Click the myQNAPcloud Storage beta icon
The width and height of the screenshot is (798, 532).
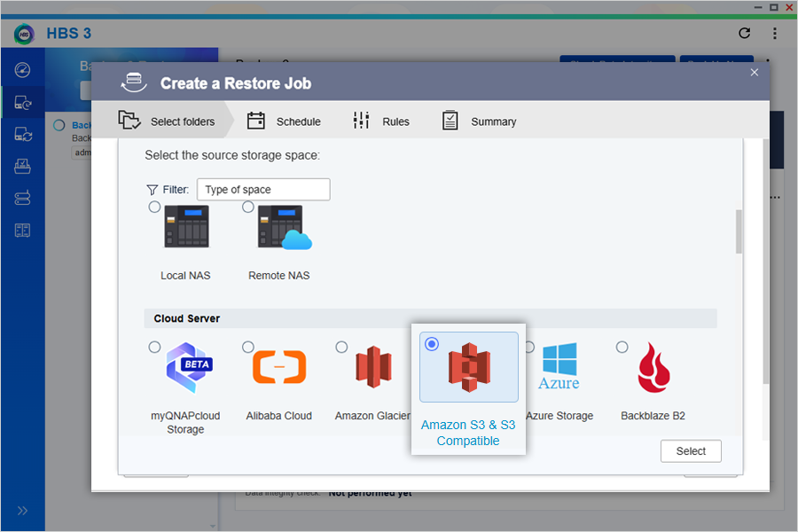(x=190, y=367)
